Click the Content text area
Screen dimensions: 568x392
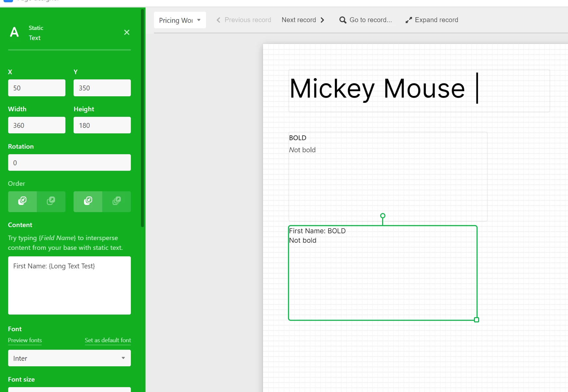[x=69, y=285]
